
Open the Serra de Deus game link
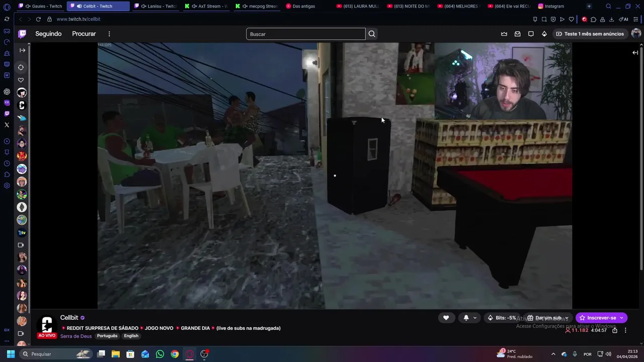tap(76, 336)
